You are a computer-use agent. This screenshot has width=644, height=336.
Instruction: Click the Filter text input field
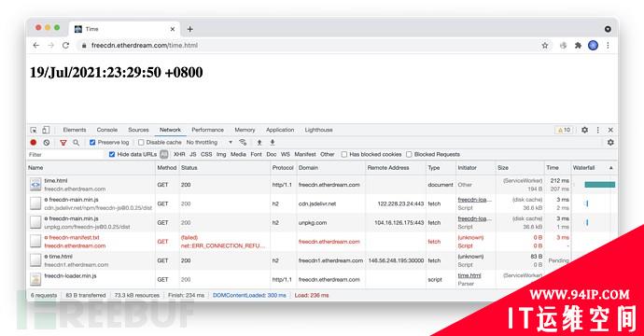coord(65,154)
